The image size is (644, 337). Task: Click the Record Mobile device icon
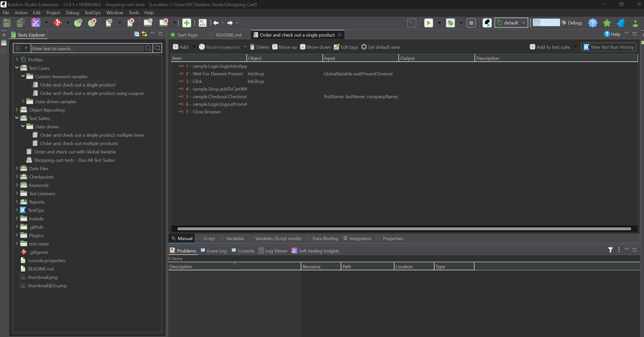130,23
